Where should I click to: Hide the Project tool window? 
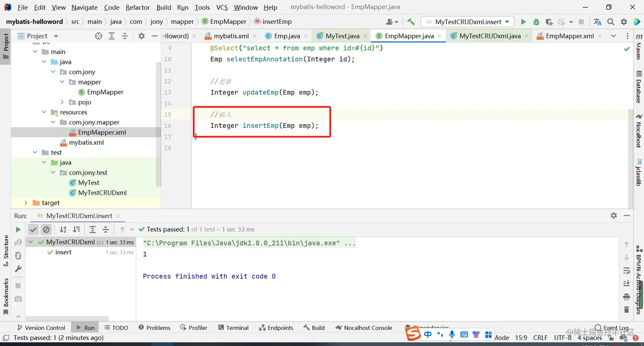pos(155,36)
